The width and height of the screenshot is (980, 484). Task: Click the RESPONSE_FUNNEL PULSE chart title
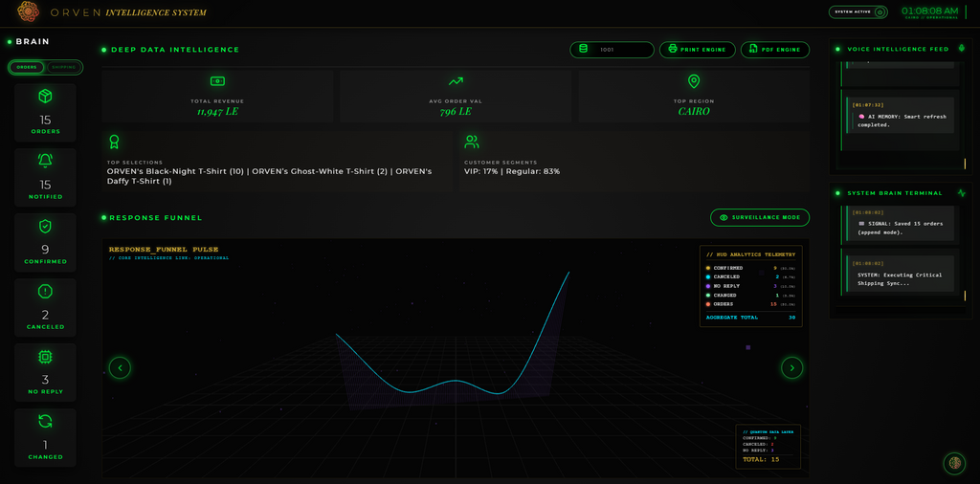click(164, 250)
